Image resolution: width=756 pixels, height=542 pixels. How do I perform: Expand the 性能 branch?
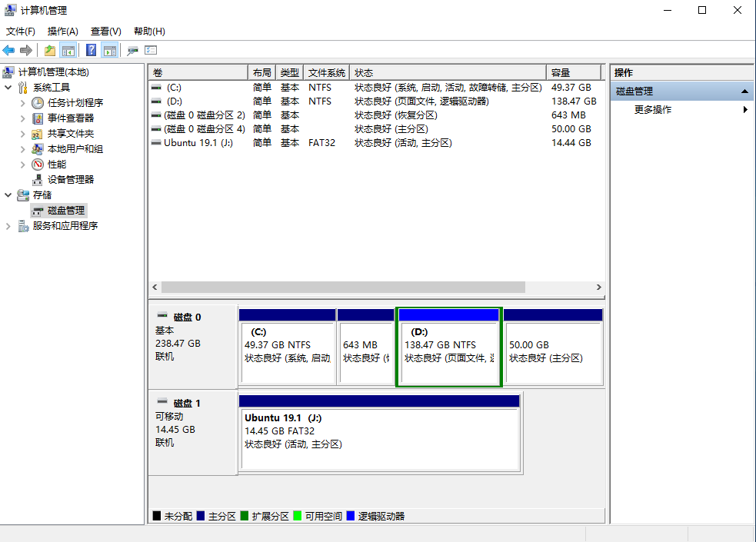pos(22,165)
